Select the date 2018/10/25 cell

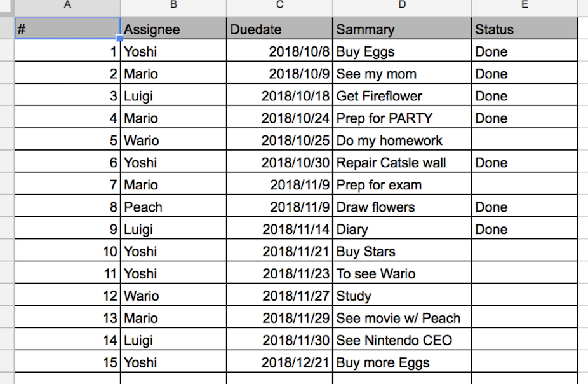point(279,139)
